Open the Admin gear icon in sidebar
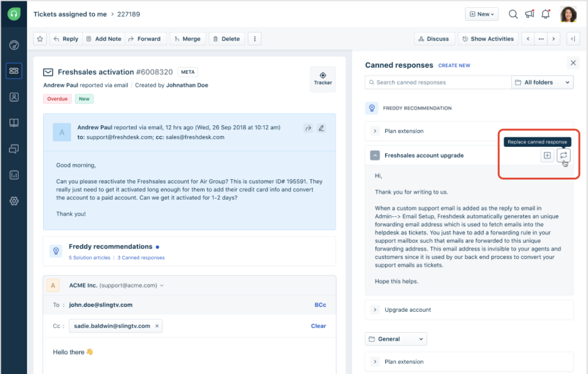The height and width of the screenshot is (374, 588). 14,201
